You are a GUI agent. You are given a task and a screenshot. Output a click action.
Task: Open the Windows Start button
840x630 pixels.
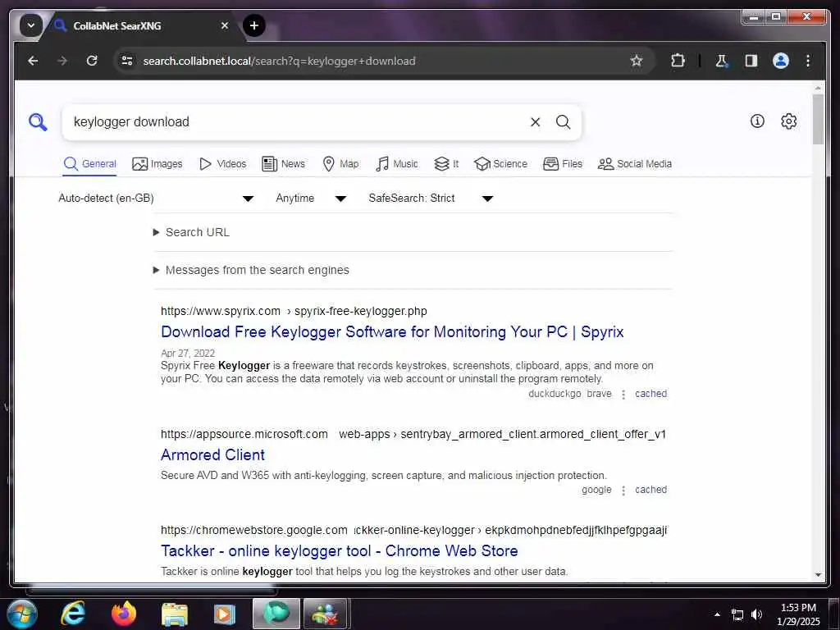[x=21, y=614]
